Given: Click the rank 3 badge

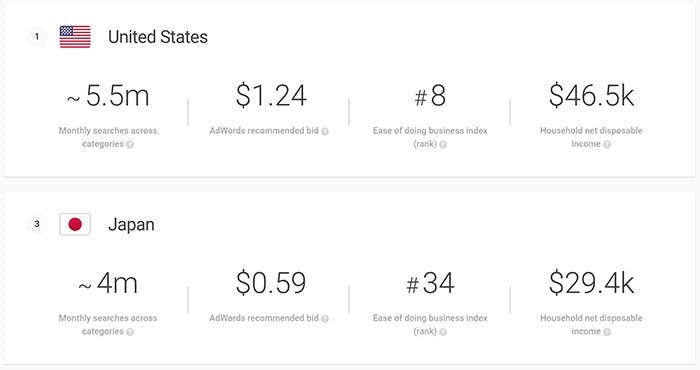Looking at the screenshot, I should 37,224.
